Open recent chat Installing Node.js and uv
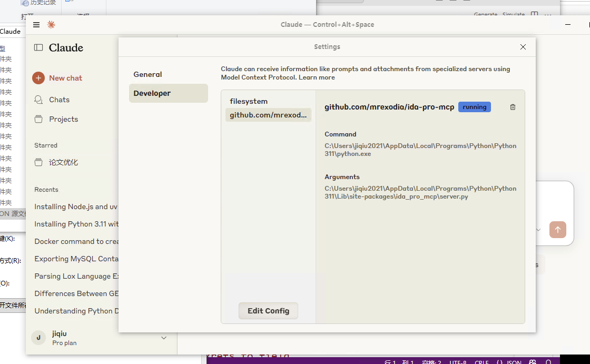 [x=76, y=206]
